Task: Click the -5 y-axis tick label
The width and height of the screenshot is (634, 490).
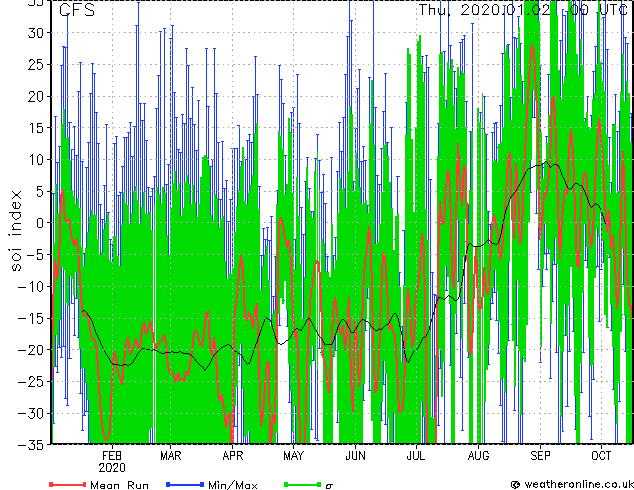Action: pyautogui.click(x=36, y=255)
